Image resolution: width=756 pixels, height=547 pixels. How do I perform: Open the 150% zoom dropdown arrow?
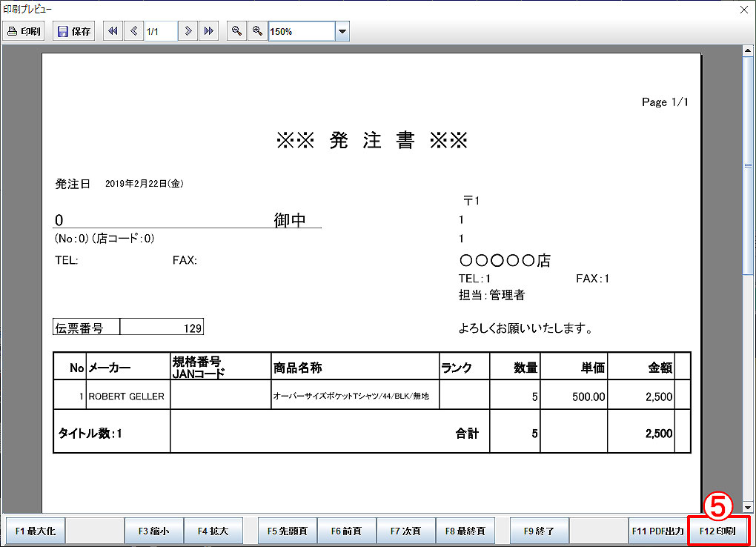(x=342, y=31)
